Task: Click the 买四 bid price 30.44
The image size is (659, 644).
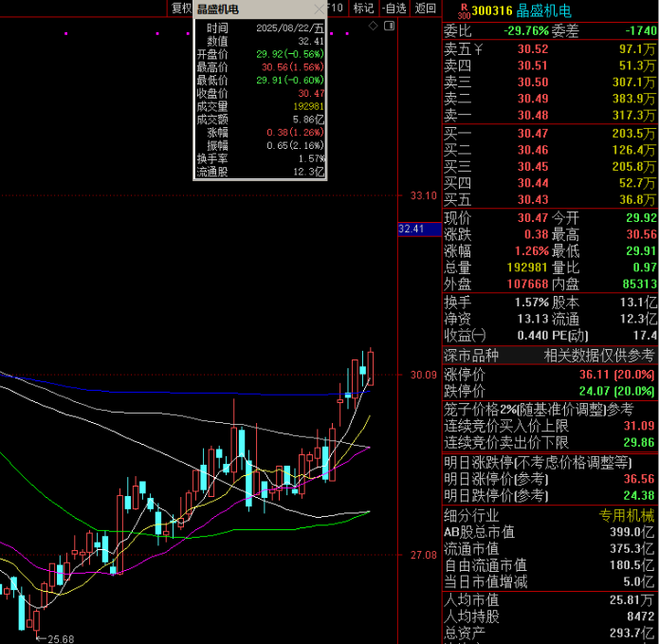Action: (533, 183)
